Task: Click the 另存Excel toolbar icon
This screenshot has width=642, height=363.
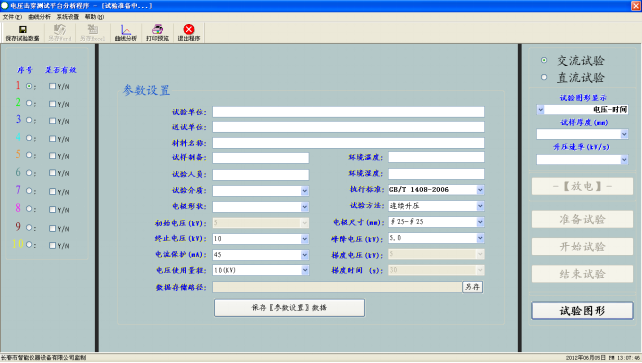Action: (93, 29)
